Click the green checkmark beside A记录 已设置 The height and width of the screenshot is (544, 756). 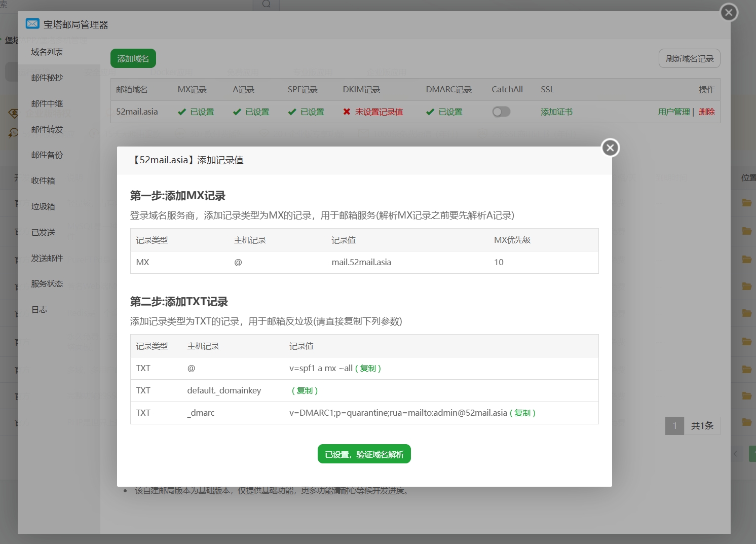click(x=237, y=112)
